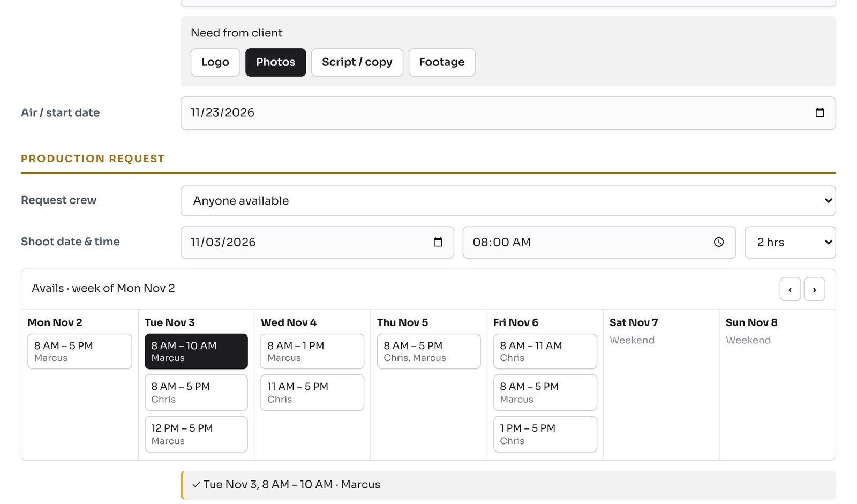This screenshot has width=857, height=504.
Task: Go to previous week of avails
Action: click(790, 289)
